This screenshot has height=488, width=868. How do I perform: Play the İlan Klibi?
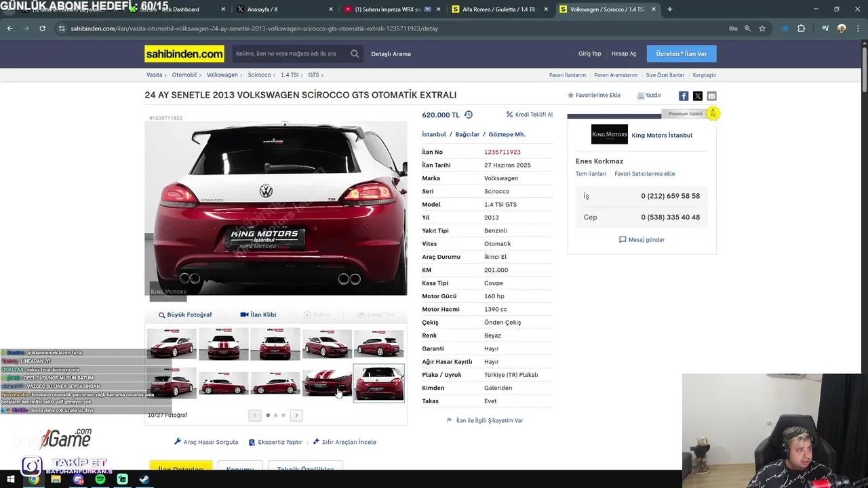point(258,314)
